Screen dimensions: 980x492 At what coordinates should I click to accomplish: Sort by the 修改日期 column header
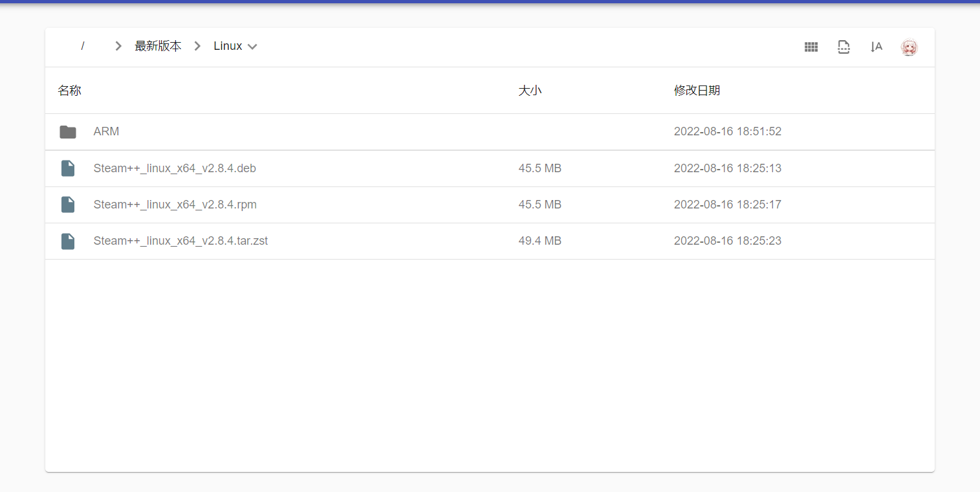click(697, 91)
